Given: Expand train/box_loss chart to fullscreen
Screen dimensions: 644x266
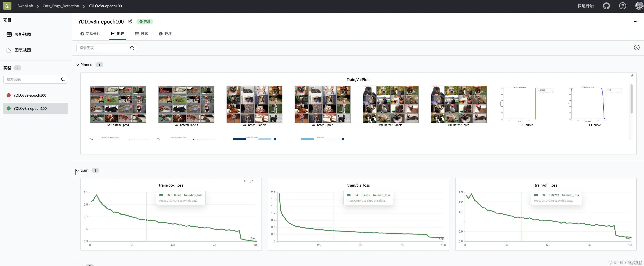Looking at the screenshot, I should [251, 181].
